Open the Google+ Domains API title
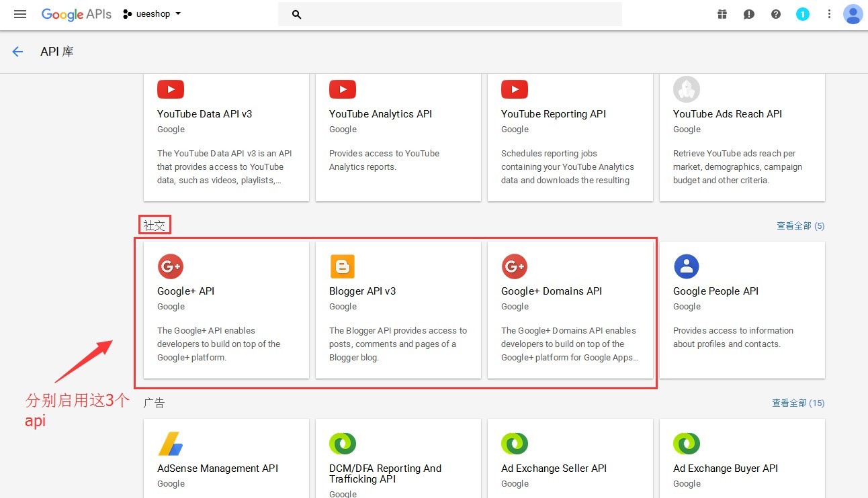The width and height of the screenshot is (868, 498). click(552, 291)
